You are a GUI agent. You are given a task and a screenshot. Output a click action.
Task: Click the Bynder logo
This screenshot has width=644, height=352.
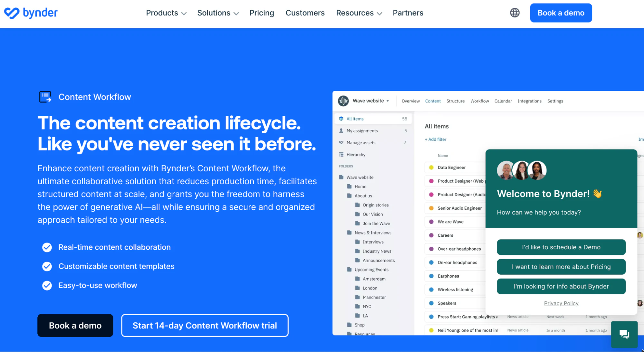[31, 13]
